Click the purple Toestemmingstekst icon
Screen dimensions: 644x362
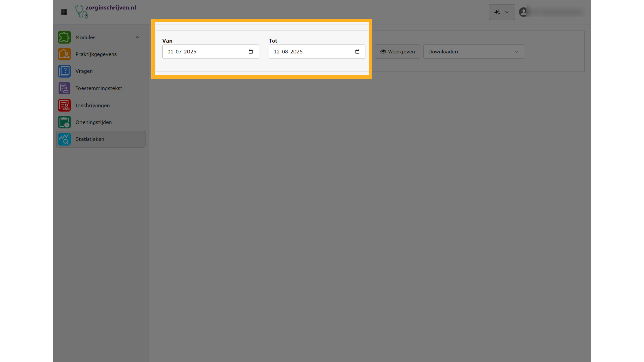(x=64, y=88)
